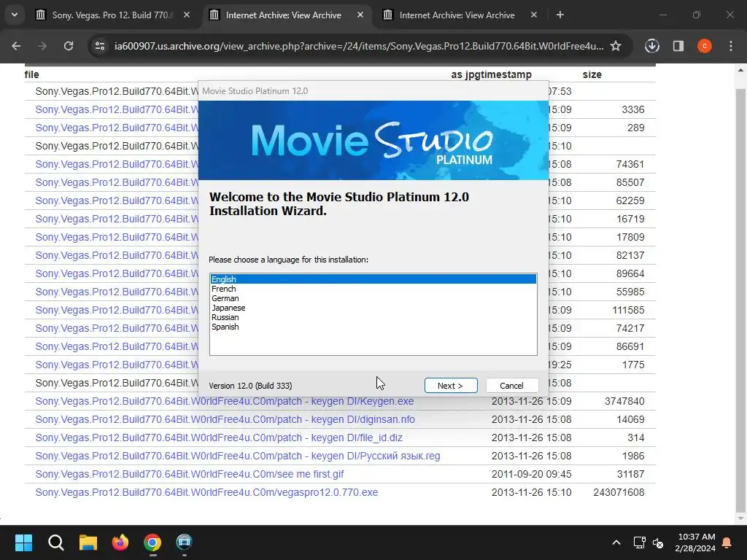Open Chrome three-dot menu
Image resolution: width=747 pixels, height=560 pixels.
pos(731,46)
